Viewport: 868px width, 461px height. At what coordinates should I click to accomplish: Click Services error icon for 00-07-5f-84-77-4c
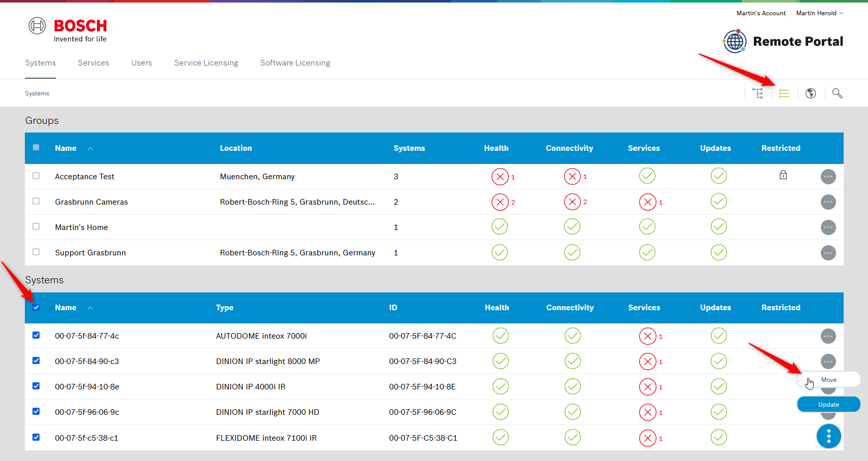click(x=647, y=336)
